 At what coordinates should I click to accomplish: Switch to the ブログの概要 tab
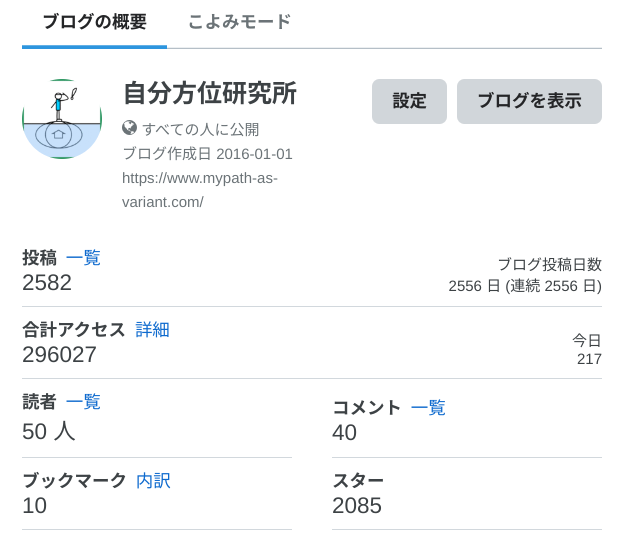click(x=94, y=22)
